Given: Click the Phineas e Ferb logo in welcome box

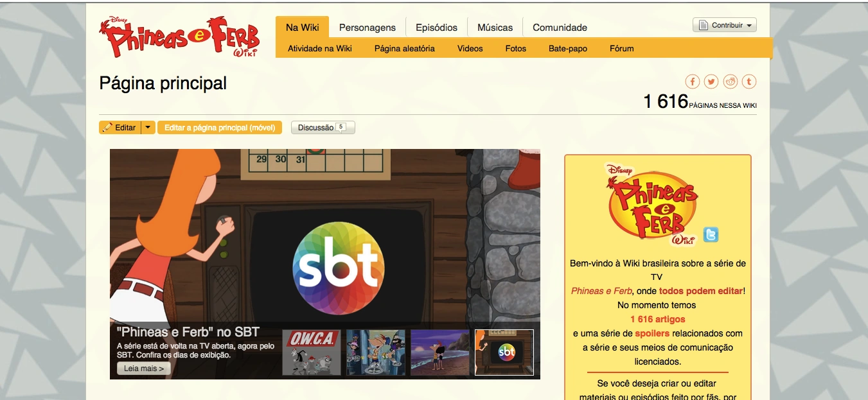Looking at the screenshot, I should pos(651,204).
